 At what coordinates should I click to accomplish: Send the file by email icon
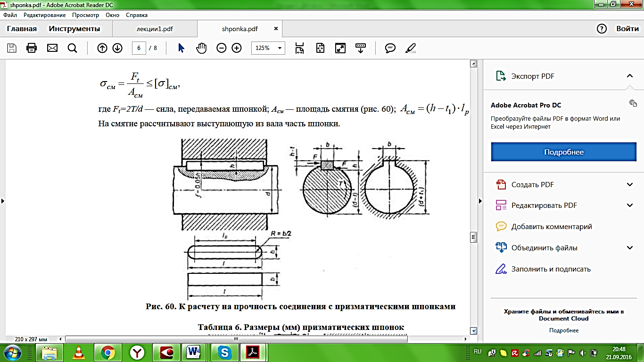click(x=52, y=48)
